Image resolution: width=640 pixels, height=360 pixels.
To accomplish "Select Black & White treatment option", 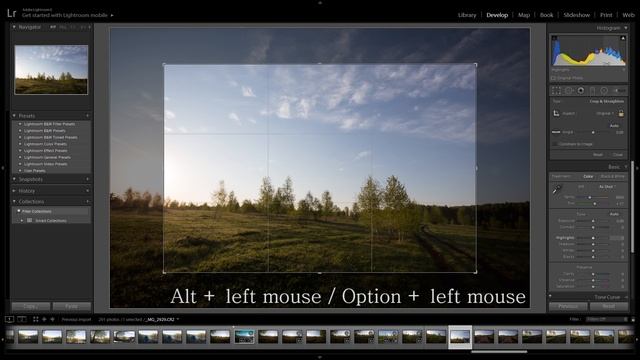I will pos(612,176).
